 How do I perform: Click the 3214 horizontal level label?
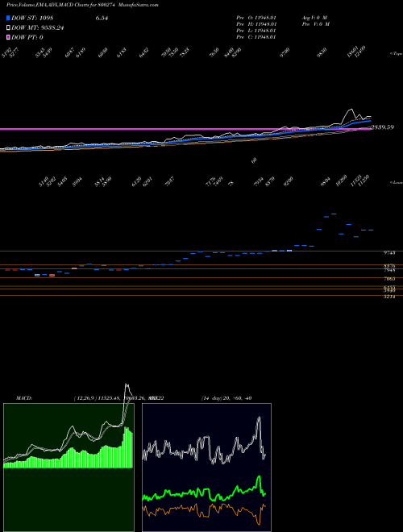(389, 297)
